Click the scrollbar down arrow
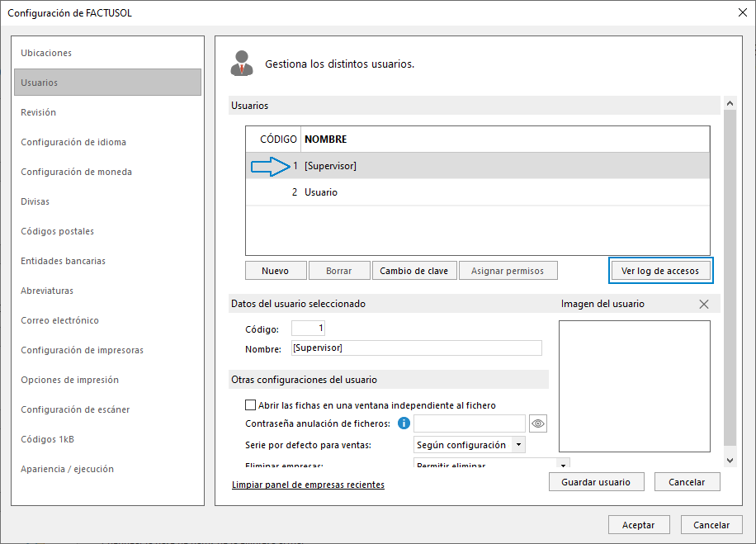This screenshot has height=544, width=756. (x=730, y=461)
